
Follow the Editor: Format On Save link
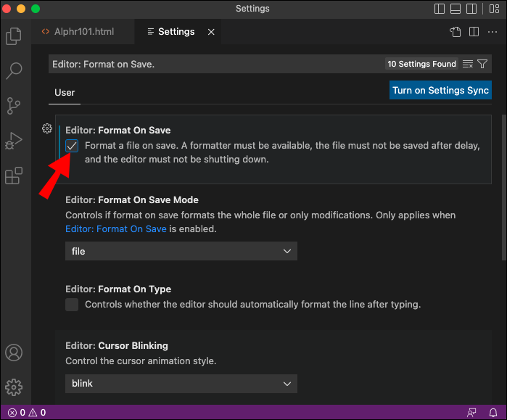click(x=116, y=228)
